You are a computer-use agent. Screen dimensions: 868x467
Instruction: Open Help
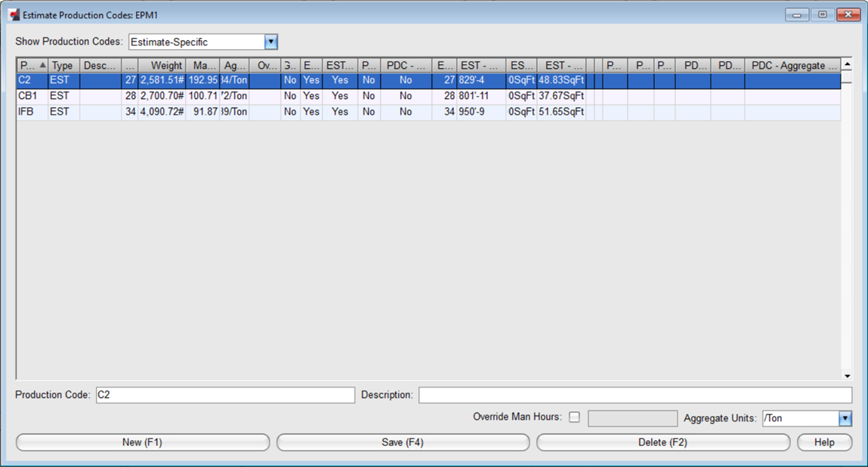point(824,442)
